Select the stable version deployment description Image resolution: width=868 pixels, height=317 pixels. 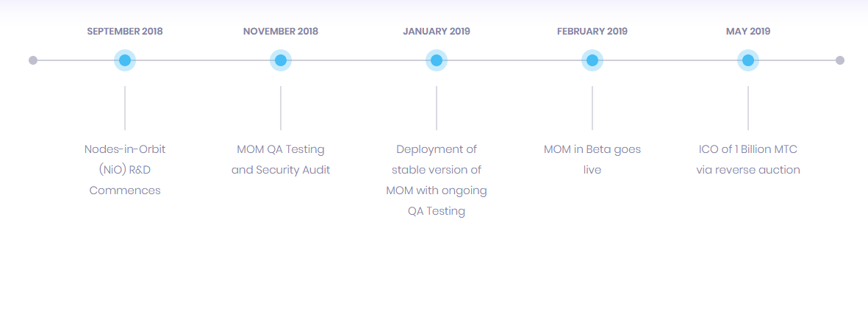tap(437, 180)
